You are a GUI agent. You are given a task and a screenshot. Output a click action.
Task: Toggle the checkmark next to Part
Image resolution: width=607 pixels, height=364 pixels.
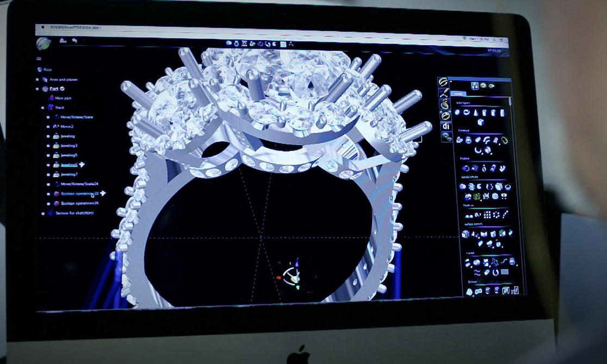pyautogui.click(x=62, y=89)
